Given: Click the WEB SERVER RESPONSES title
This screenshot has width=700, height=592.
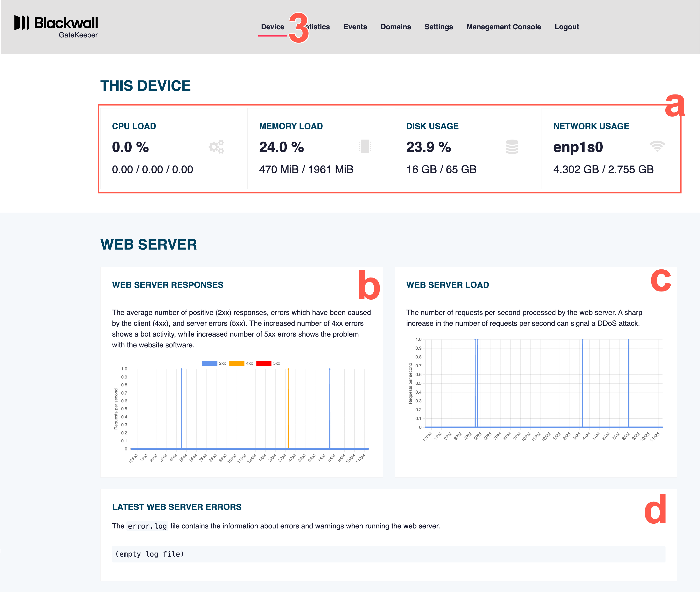Looking at the screenshot, I should point(168,285).
